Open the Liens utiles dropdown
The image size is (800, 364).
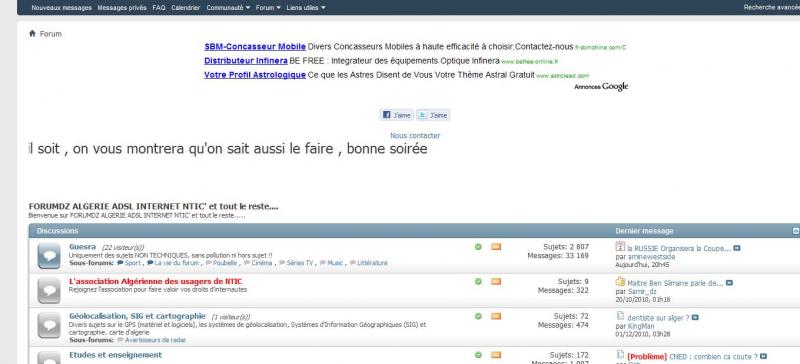pyautogui.click(x=306, y=8)
